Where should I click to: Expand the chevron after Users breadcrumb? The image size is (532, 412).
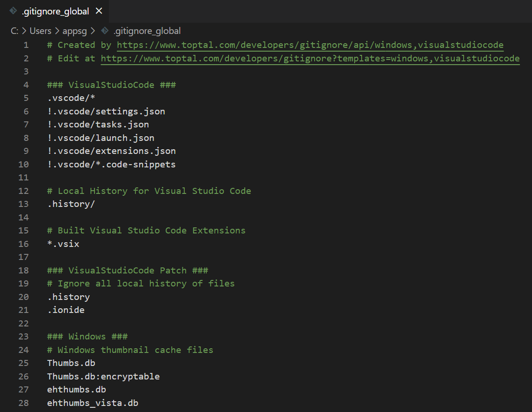(x=56, y=31)
